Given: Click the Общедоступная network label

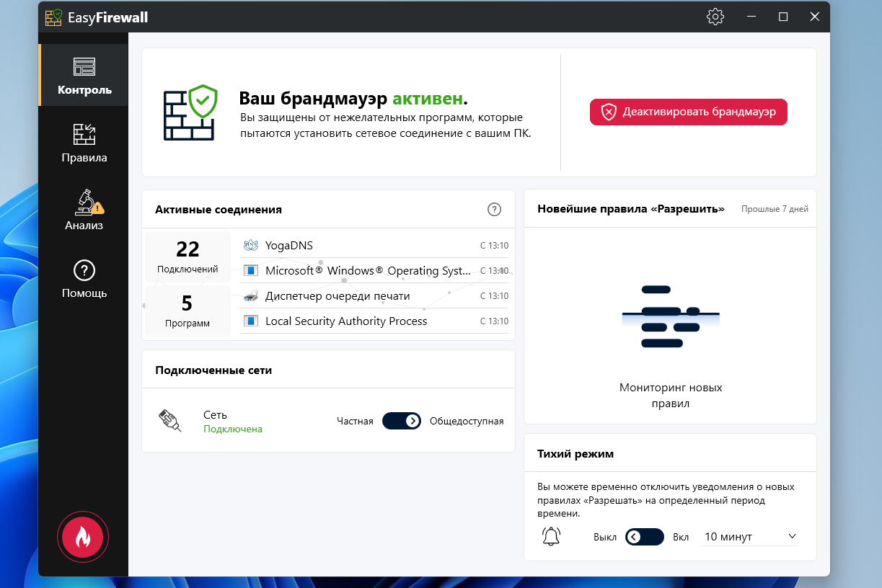Looking at the screenshot, I should point(467,422).
